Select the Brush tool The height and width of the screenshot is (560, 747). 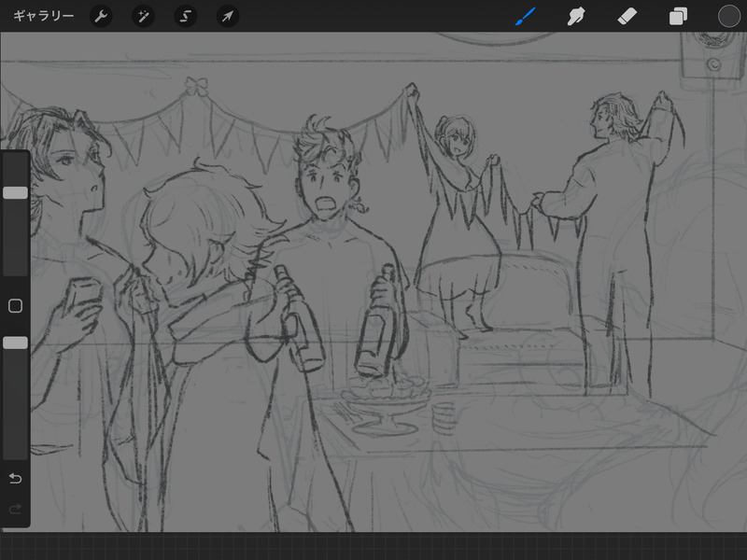pos(526,16)
